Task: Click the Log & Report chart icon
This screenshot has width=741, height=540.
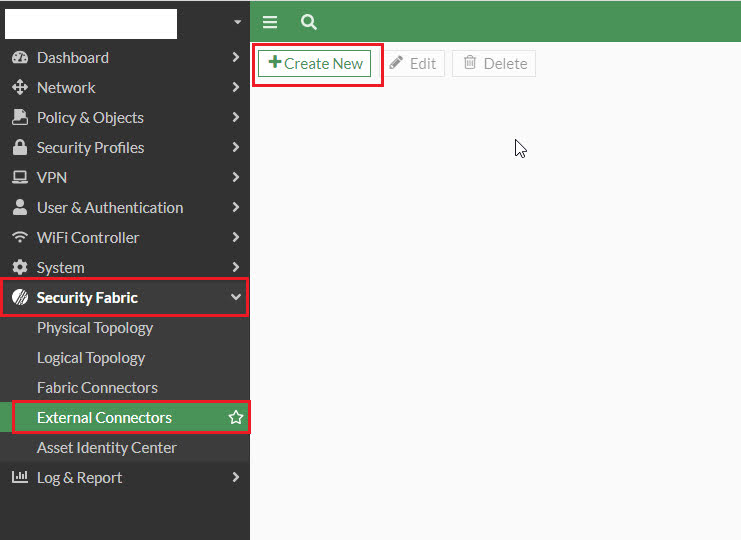Action: tap(20, 477)
